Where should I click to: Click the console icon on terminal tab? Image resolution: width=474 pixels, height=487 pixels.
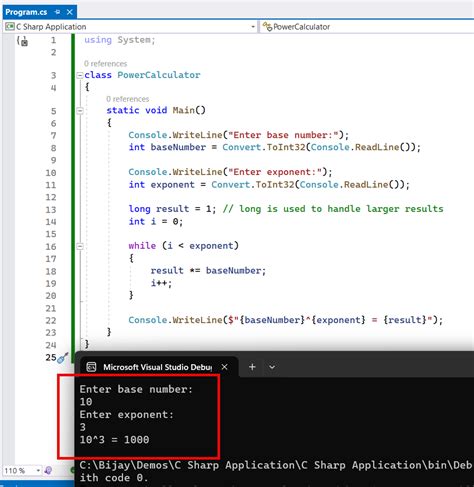click(x=91, y=367)
